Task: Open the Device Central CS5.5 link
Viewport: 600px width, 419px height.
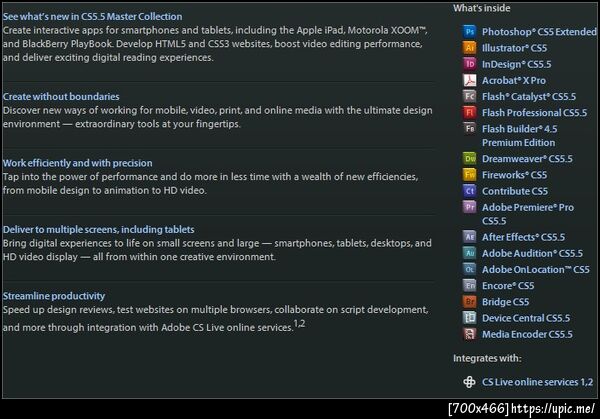Action: coord(526,318)
